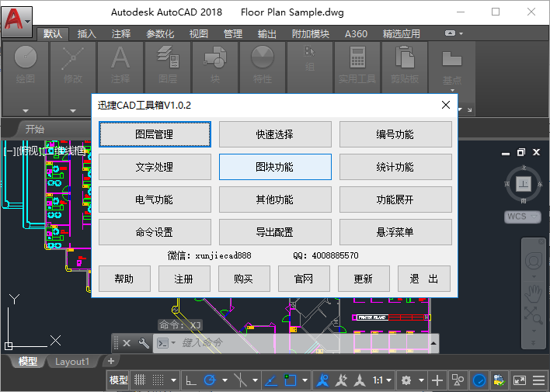Viewport: 550px width, 392px height.
Task: Click the pan hand icon in navigation bar
Action: pos(533,293)
